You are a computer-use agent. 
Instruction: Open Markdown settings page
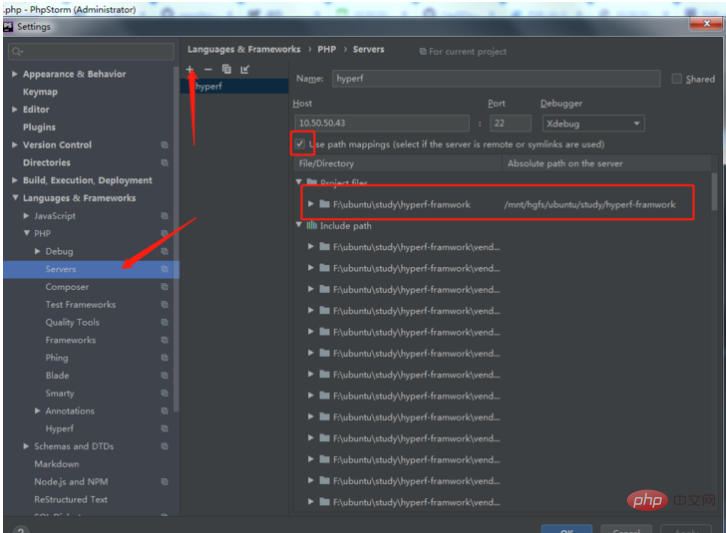[x=56, y=464]
